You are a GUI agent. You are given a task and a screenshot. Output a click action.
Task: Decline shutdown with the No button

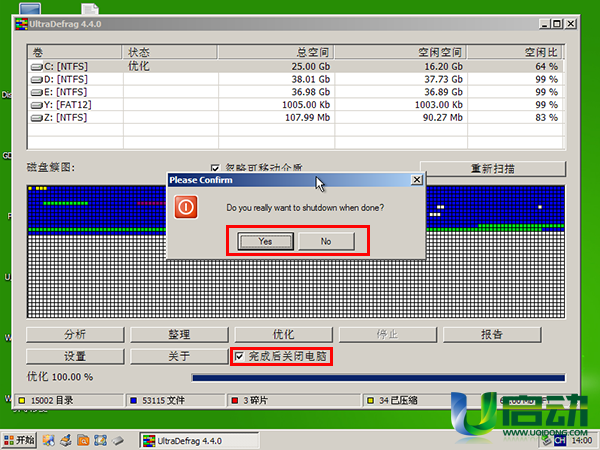pos(326,241)
